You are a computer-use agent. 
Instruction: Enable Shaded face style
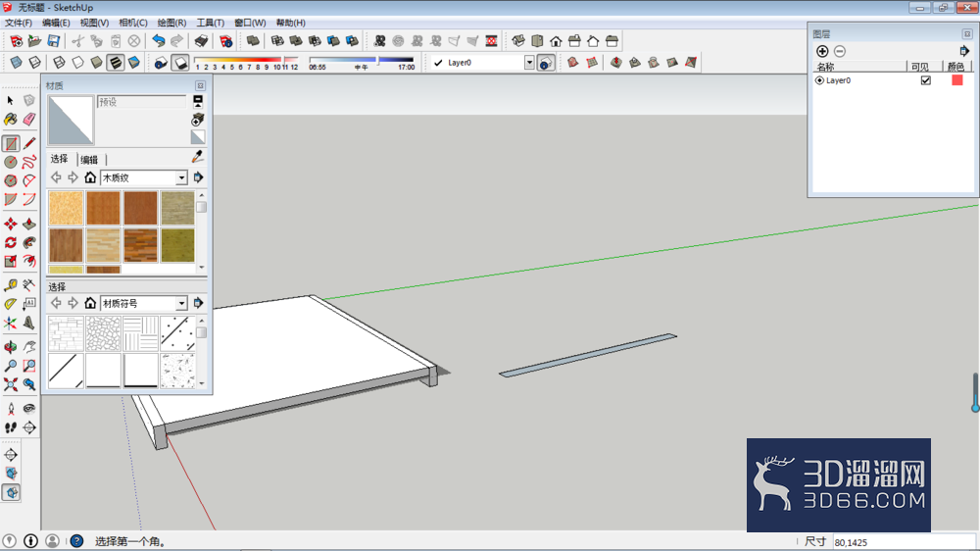(96, 63)
